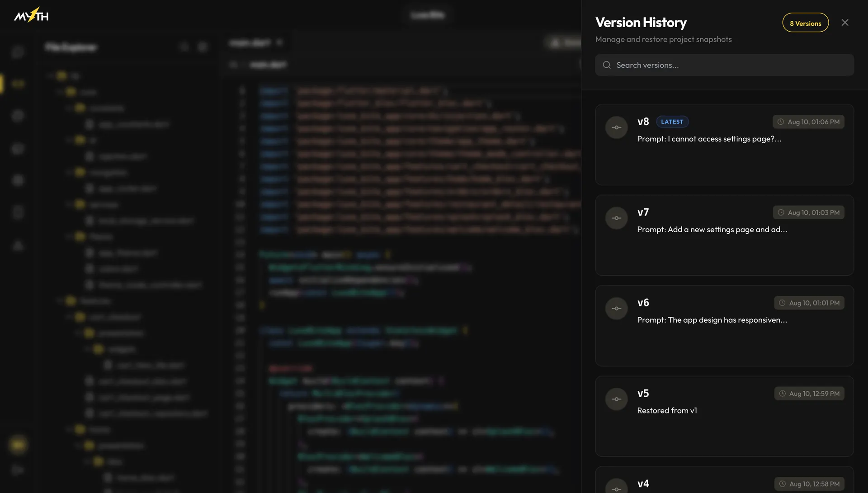Click the "Aug 10, 12:58 PM" timestamp
Viewport: 868px width, 493px height.
[809, 484]
